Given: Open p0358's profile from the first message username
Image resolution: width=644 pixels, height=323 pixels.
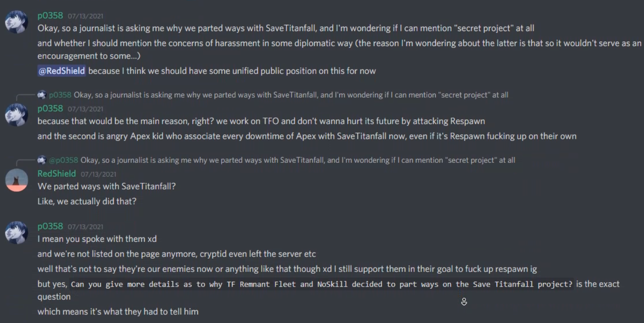Looking at the screenshot, I should (50, 16).
